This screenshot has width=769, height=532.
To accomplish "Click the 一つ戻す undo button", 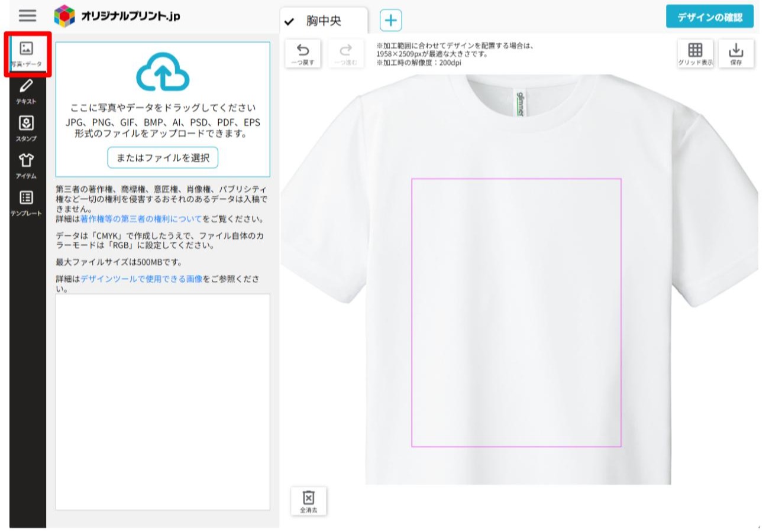I will (x=303, y=54).
